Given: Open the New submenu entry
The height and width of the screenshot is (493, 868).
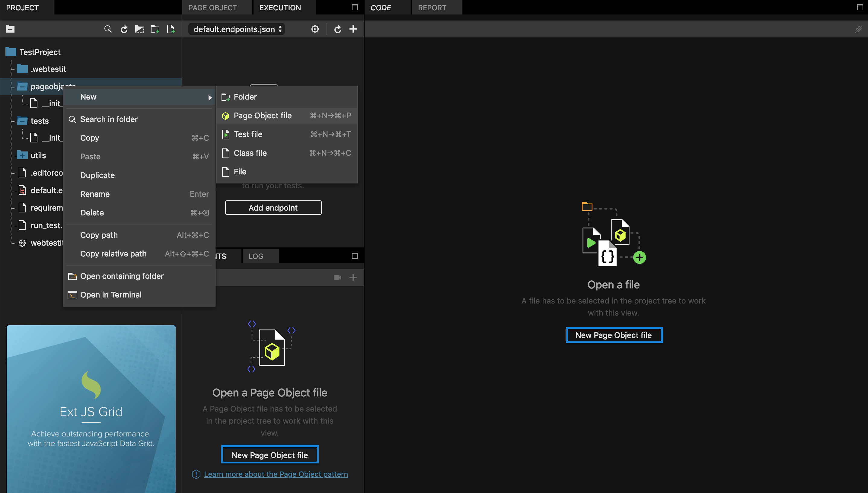Looking at the screenshot, I should 139,97.
